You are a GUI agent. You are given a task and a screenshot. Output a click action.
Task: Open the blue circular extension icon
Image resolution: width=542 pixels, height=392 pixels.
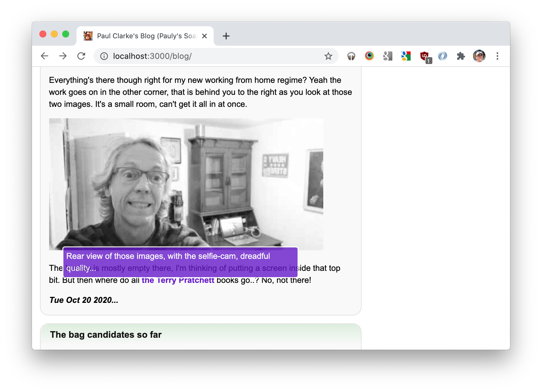(x=443, y=56)
